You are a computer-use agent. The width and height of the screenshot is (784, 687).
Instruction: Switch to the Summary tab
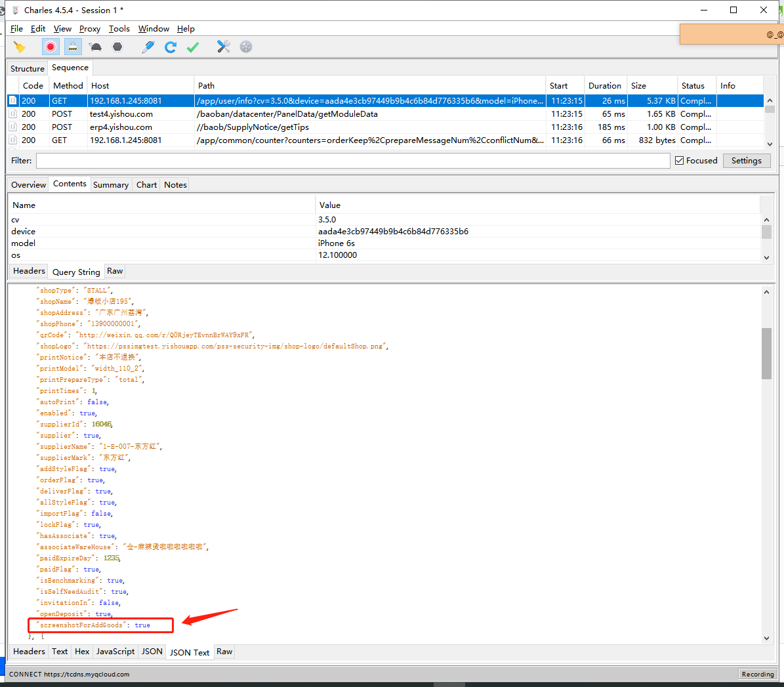(x=111, y=184)
